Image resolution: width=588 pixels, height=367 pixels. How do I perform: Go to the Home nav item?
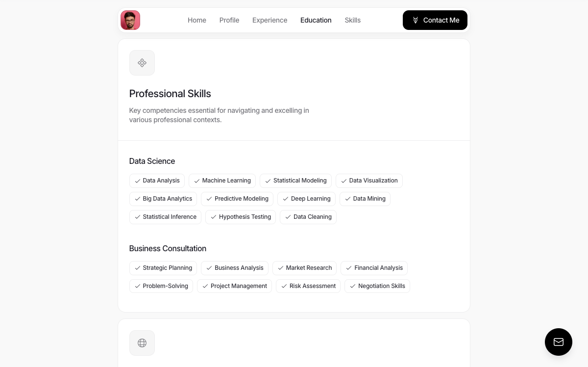point(197,20)
